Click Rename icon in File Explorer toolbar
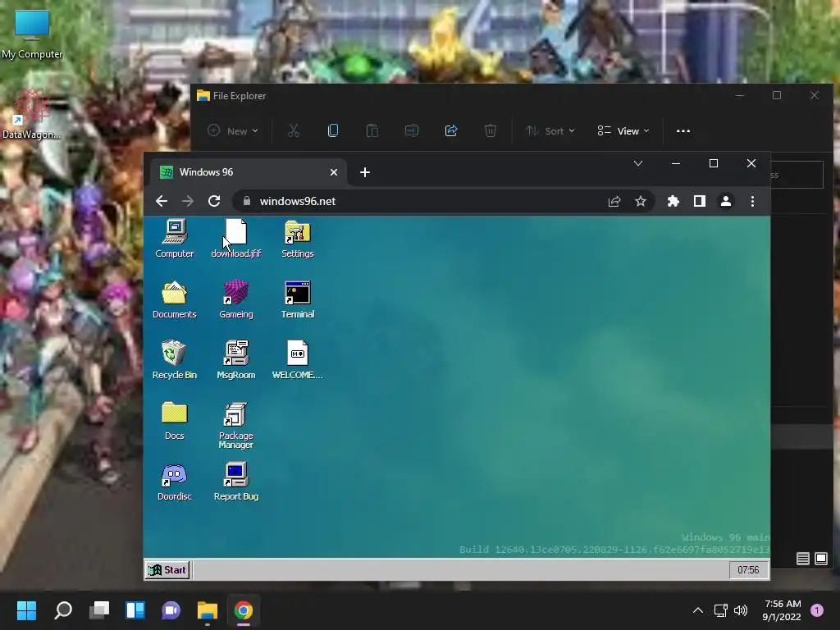This screenshot has width=840, height=630. [412, 130]
